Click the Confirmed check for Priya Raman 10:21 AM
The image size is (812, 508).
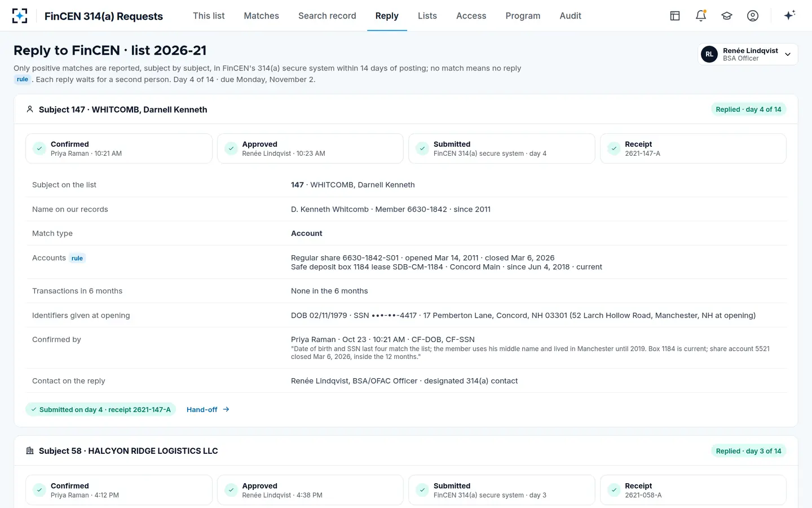click(x=39, y=148)
